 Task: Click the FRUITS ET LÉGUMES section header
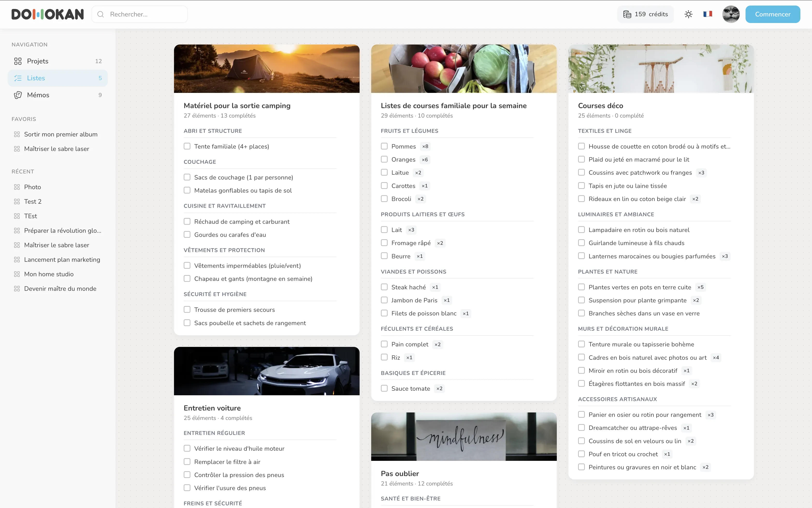[409, 131]
